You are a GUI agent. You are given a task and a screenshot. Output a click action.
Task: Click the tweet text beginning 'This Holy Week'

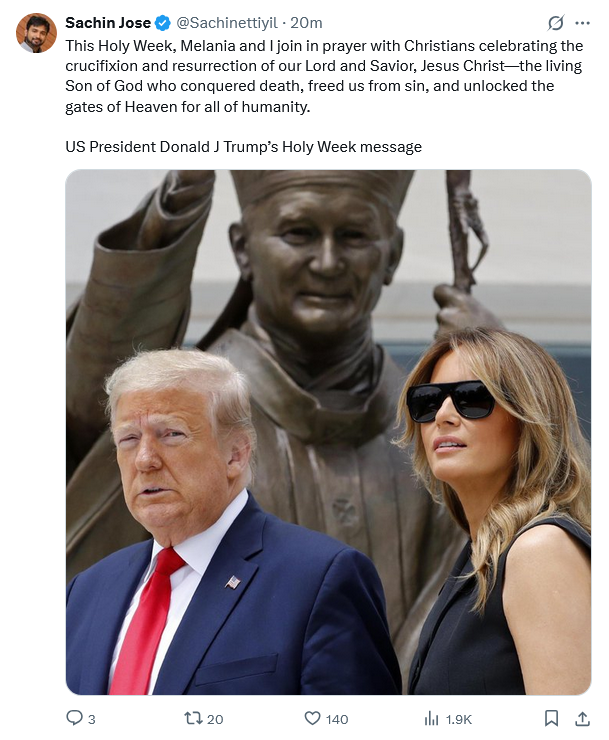324,76
